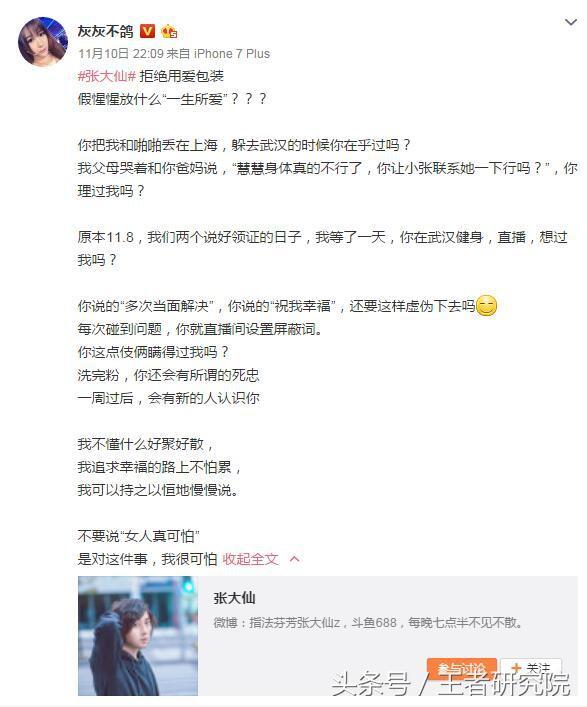Follow the topic with +关注 button

531,668
